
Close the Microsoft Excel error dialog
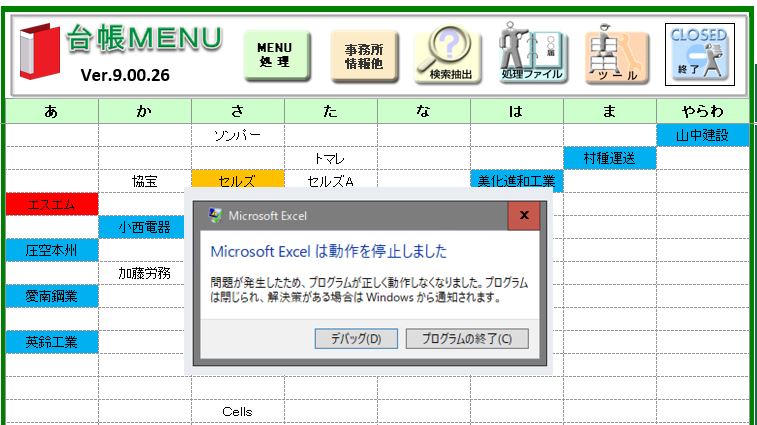coord(524,215)
